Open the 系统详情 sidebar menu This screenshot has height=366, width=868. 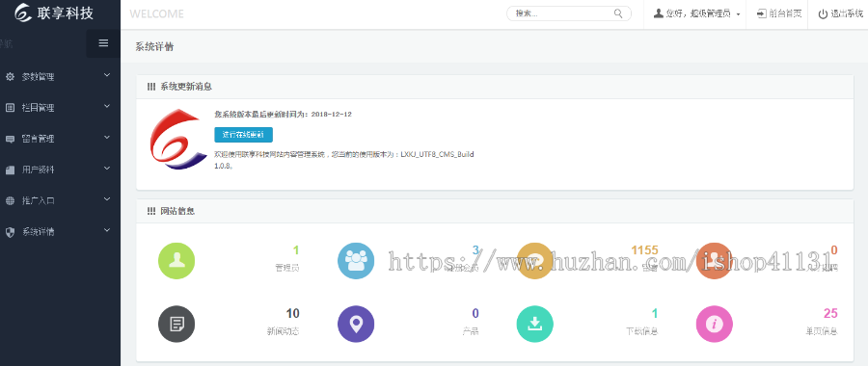coord(60,232)
